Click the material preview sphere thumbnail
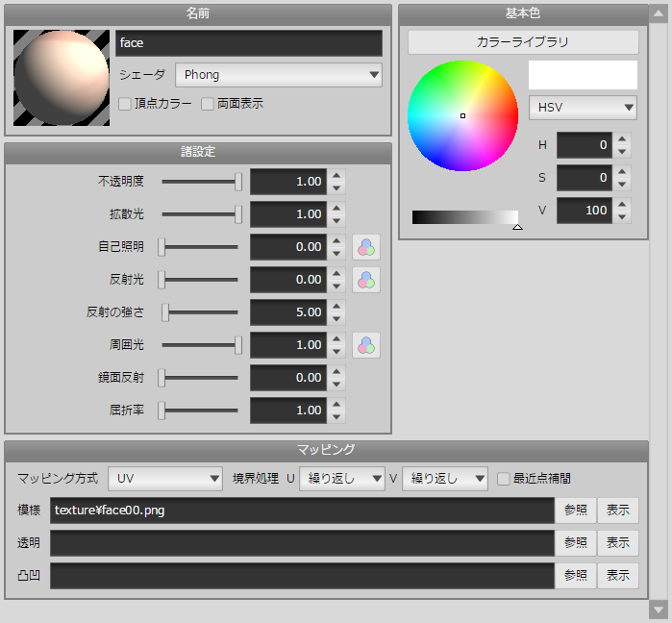The height and width of the screenshot is (623, 672). coord(62,78)
